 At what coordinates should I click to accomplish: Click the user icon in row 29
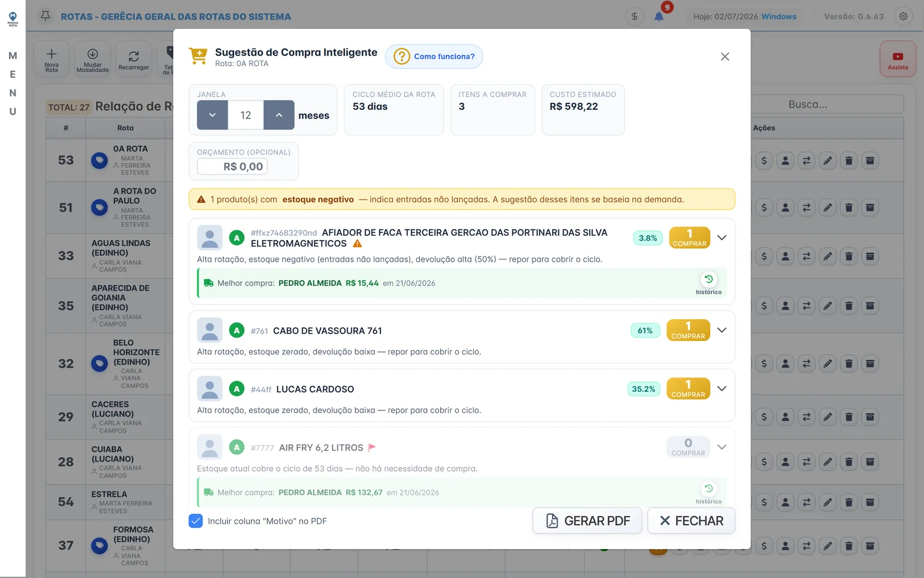point(785,417)
